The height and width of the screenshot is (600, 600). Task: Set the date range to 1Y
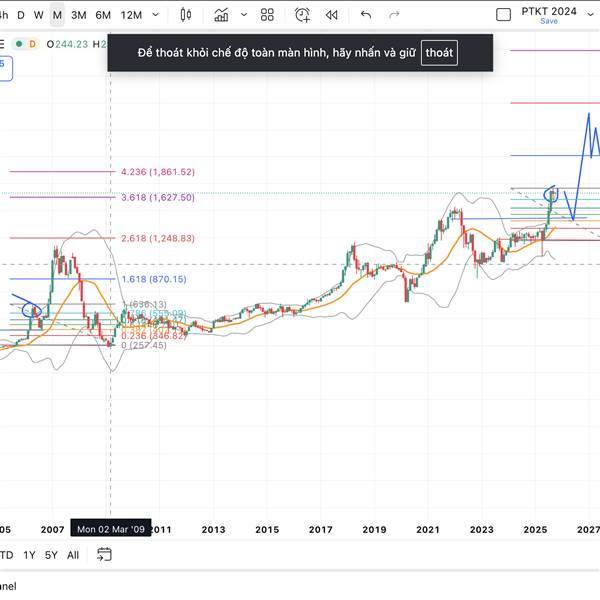tap(31, 555)
